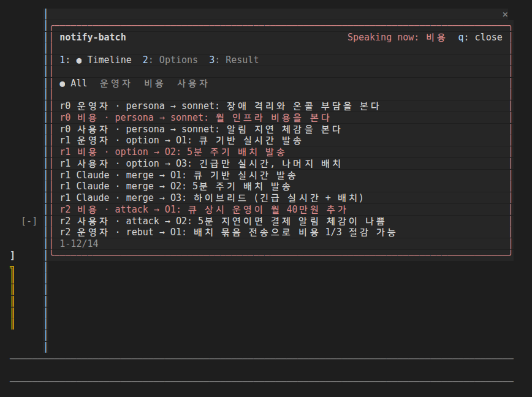The width and height of the screenshot is (532, 397).
Task: Collapse the section with the [-] toggle
Action: (29, 221)
